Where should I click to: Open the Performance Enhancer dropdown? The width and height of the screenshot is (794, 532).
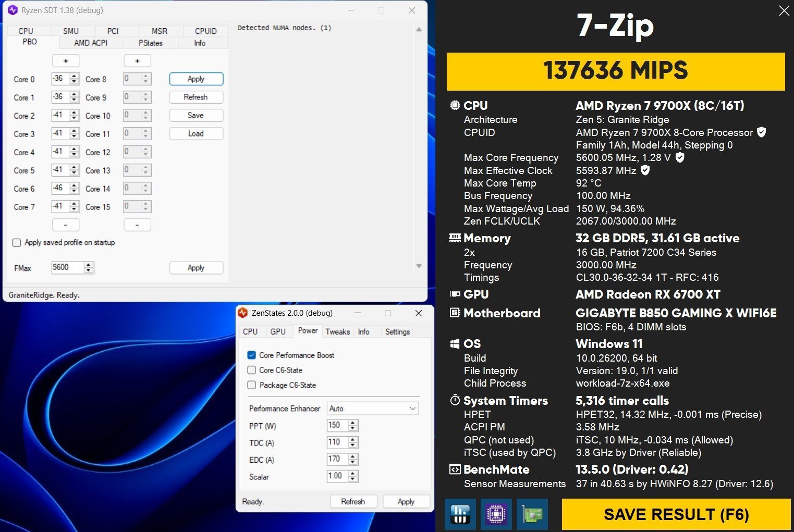click(372, 409)
